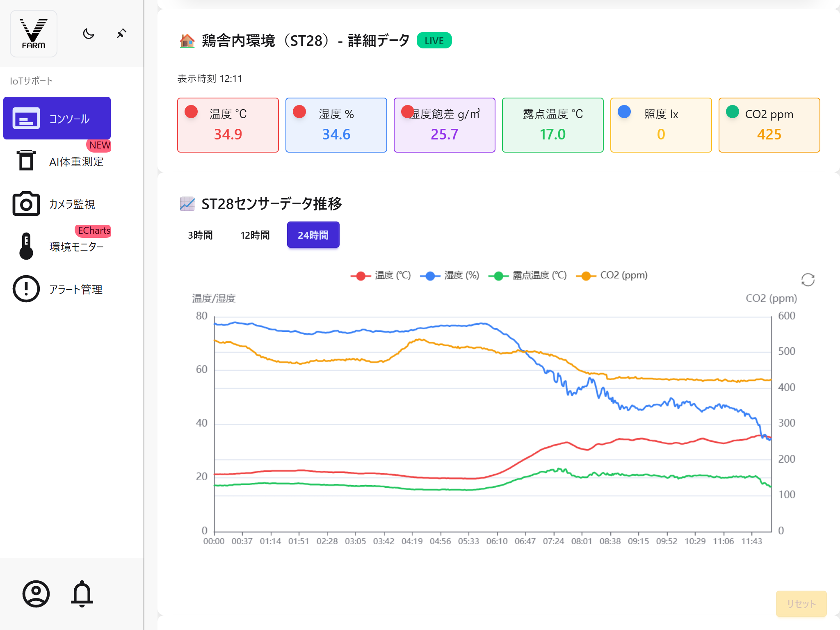Image resolution: width=840 pixels, height=630 pixels.
Task: Click the LIVE badge next to the title
Action: pos(434,40)
